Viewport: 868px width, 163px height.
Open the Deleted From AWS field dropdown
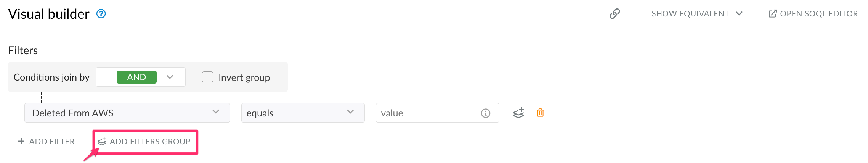click(127, 113)
